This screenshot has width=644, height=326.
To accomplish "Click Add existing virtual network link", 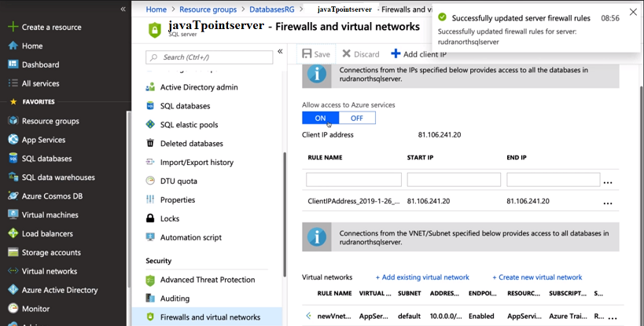I will 422,277.
